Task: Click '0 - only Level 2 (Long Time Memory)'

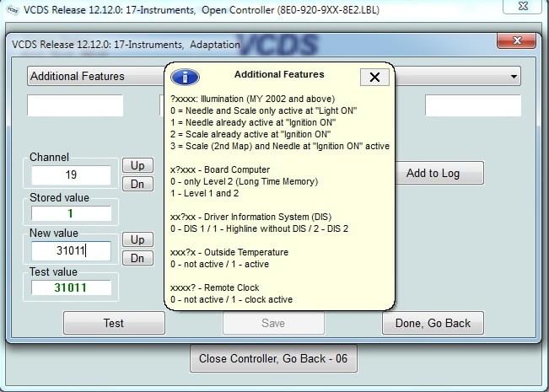Action: tap(245, 181)
